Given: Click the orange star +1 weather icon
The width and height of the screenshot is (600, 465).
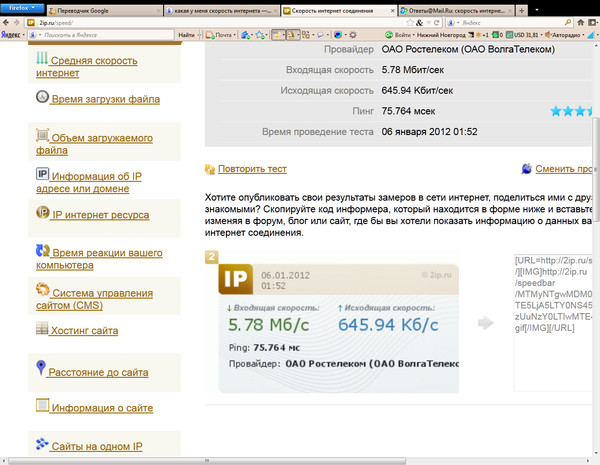Looking at the screenshot, I should coord(482,35).
